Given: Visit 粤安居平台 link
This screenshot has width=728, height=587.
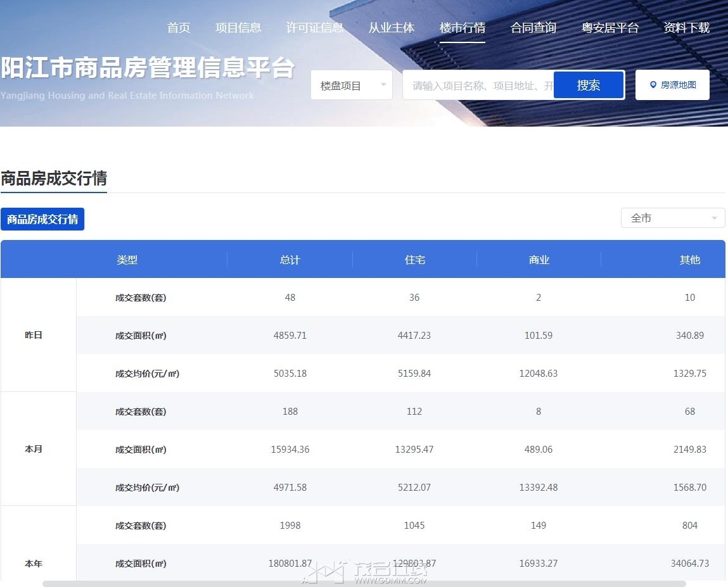Looking at the screenshot, I should [610, 28].
